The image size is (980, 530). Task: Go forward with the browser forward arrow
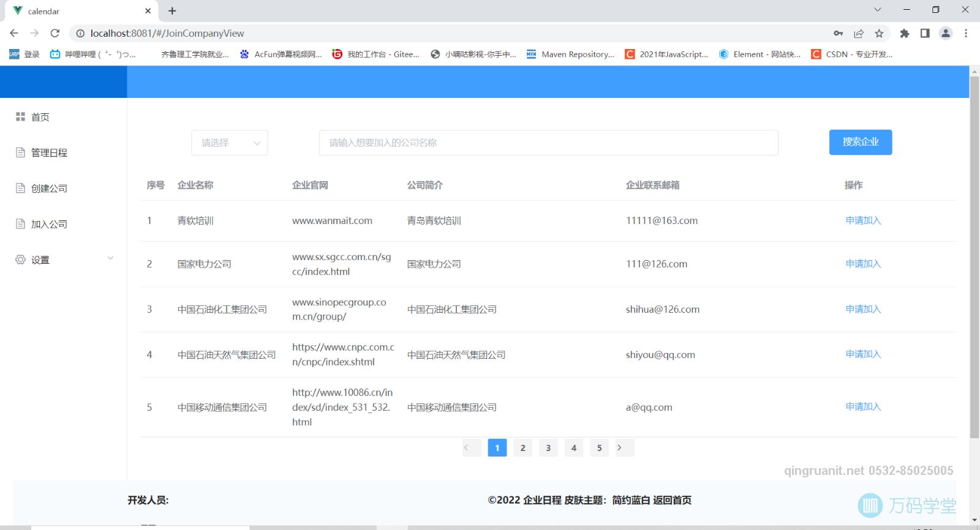pyautogui.click(x=34, y=33)
